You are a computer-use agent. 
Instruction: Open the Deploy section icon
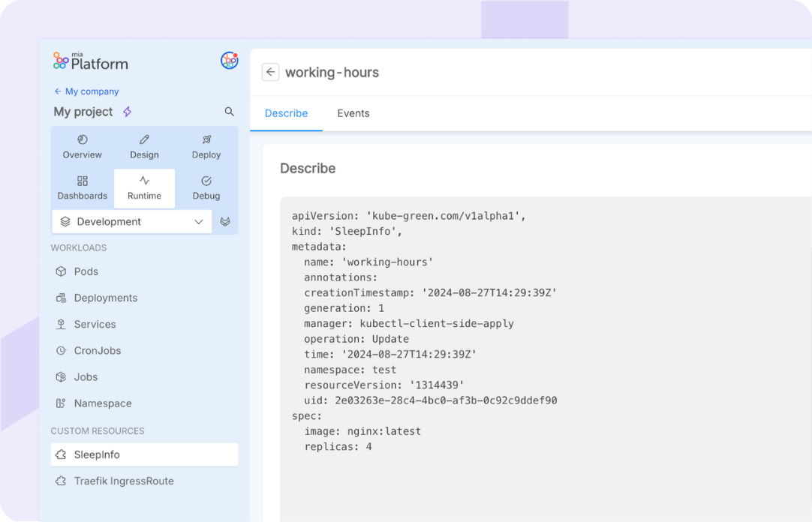click(206, 141)
